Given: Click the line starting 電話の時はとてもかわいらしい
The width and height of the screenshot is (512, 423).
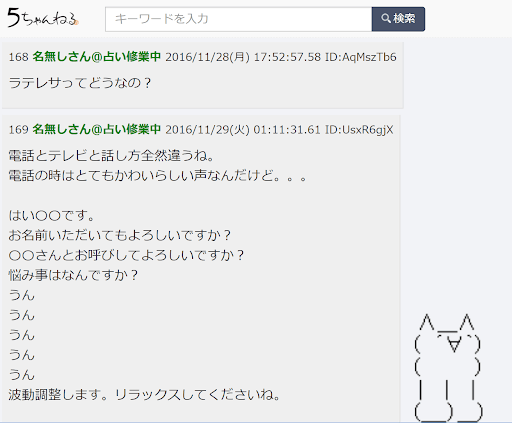Looking at the screenshot, I should click(158, 175).
